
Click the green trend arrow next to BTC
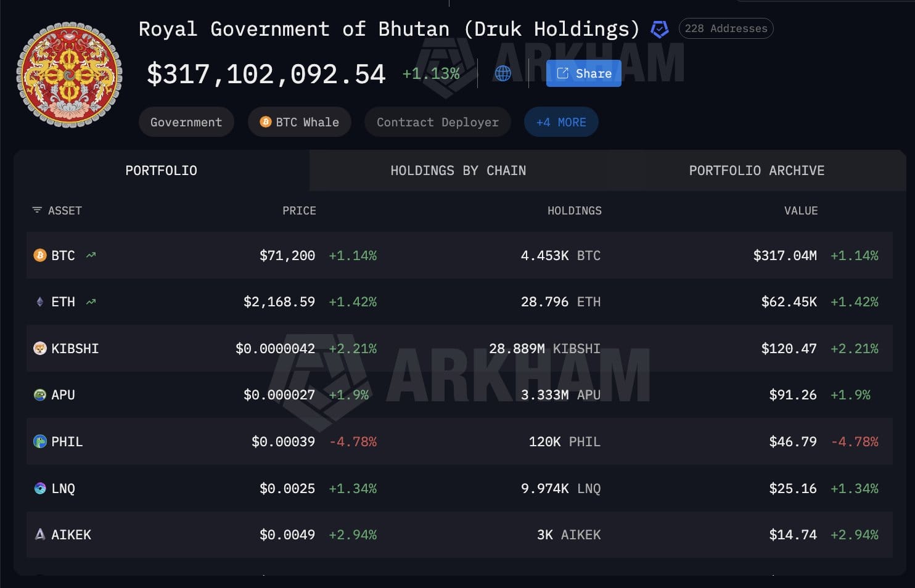pos(90,254)
